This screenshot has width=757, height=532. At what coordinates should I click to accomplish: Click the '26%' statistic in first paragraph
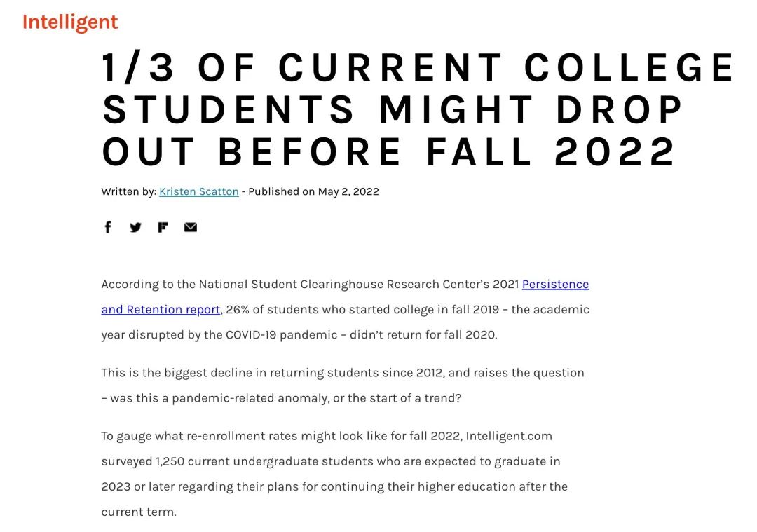(x=238, y=309)
